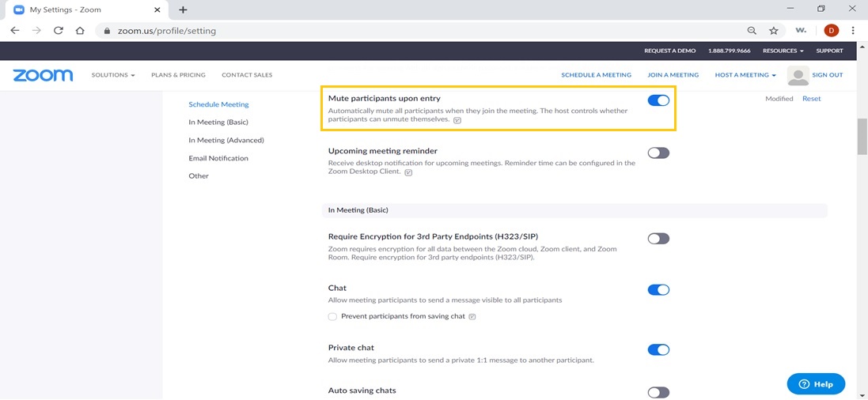
Task: Select In Meeting (Advanced) in sidebar
Action: click(226, 140)
